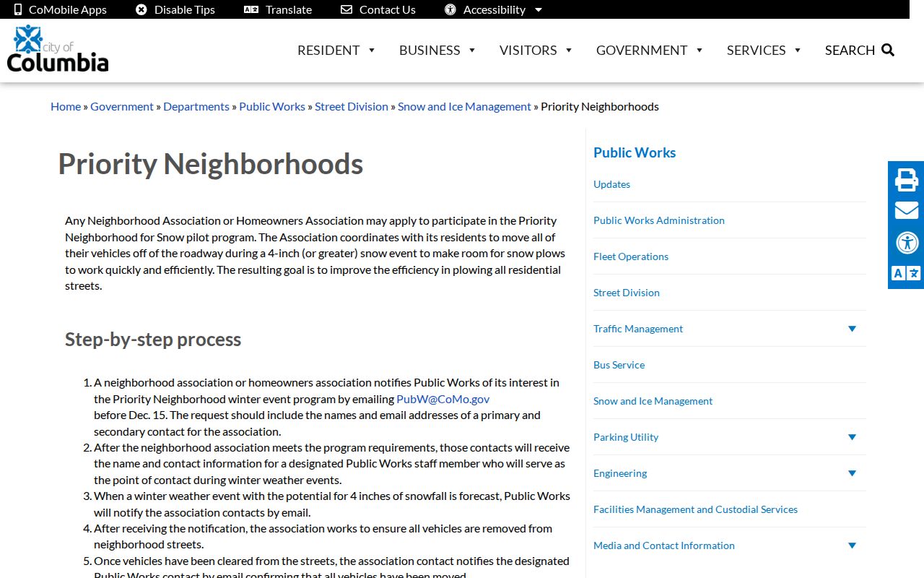Open the GOVERNMENT menu
This screenshot has width=924, height=578.
[x=650, y=50]
